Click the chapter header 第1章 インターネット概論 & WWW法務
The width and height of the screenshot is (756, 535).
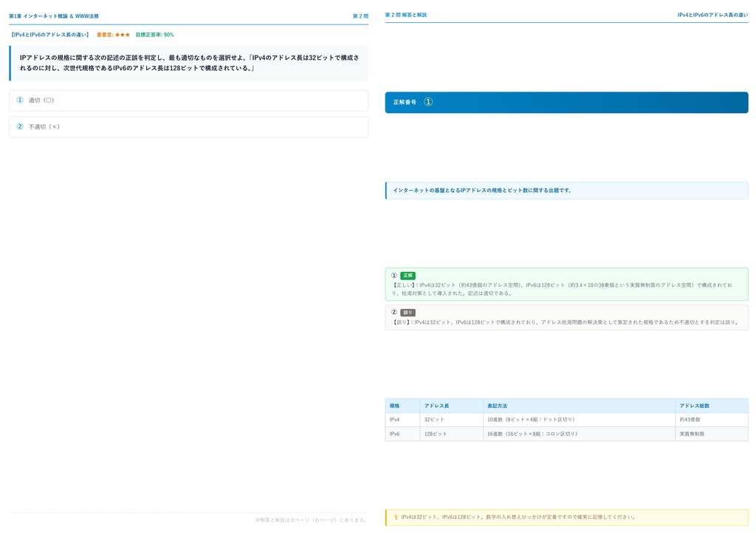[x=54, y=16]
